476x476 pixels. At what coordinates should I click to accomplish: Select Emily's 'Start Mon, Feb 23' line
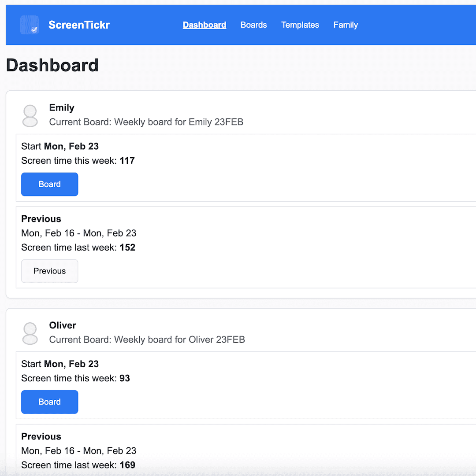tap(60, 146)
